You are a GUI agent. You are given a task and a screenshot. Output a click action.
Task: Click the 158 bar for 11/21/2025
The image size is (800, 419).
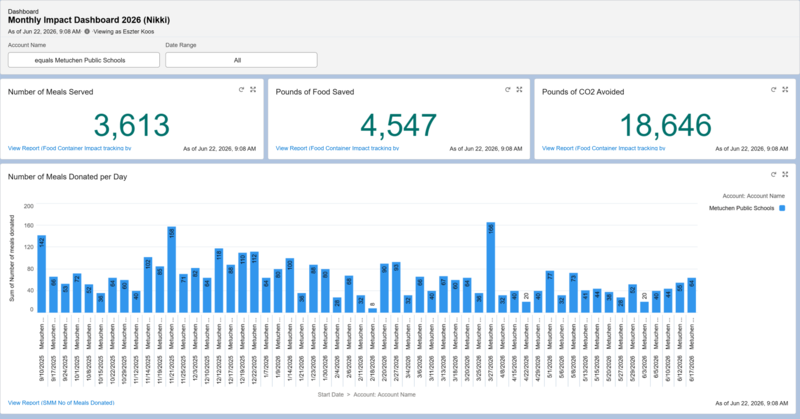click(x=171, y=269)
